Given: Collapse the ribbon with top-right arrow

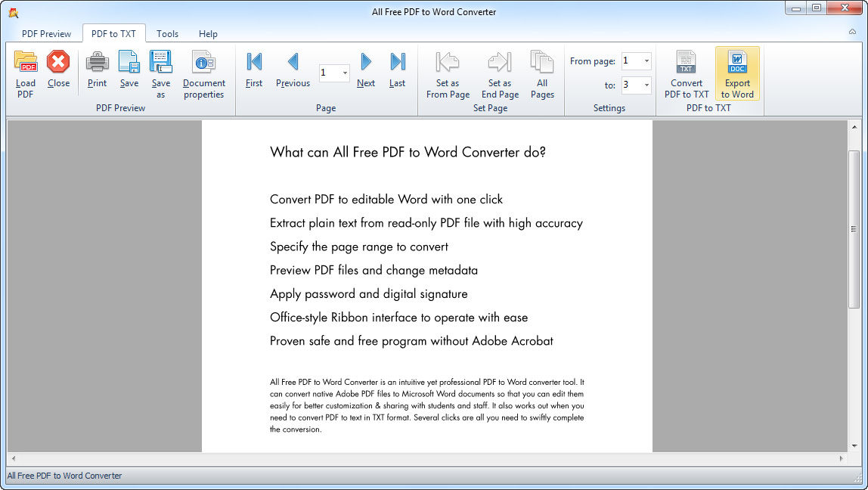Looking at the screenshot, I should coord(853,32).
